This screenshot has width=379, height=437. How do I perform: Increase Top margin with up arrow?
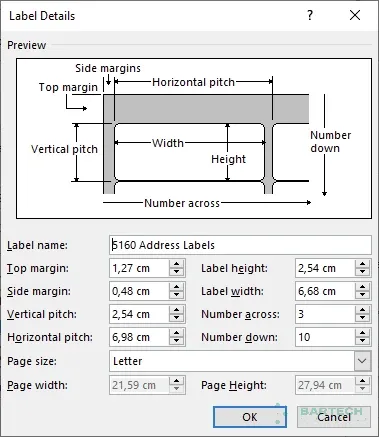(x=176, y=264)
